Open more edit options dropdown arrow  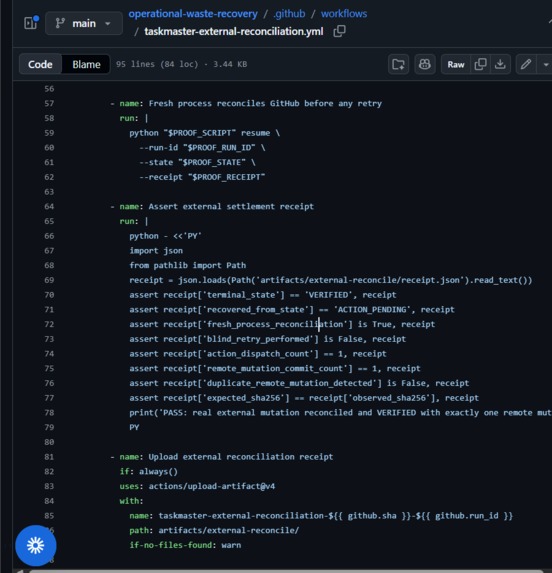[x=545, y=64]
